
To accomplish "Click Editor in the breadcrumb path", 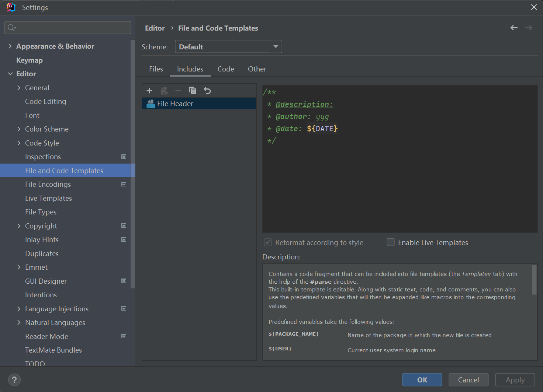I will click(155, 28).
